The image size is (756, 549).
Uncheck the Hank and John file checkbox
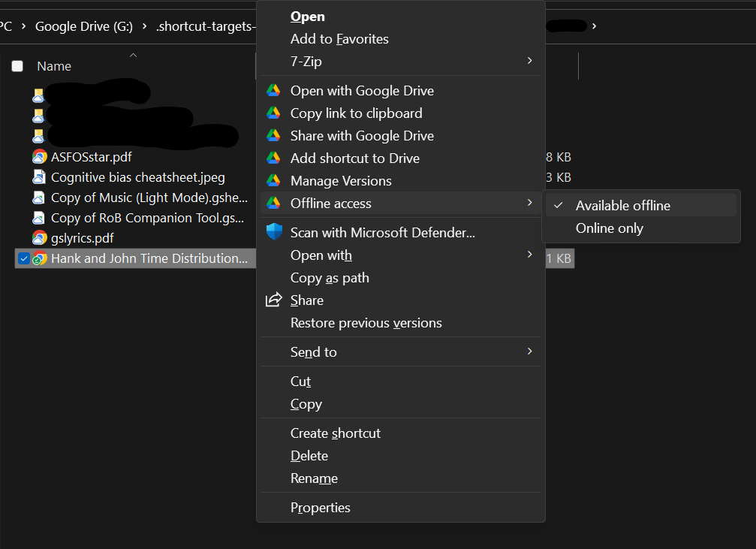[x=24, y=259]
